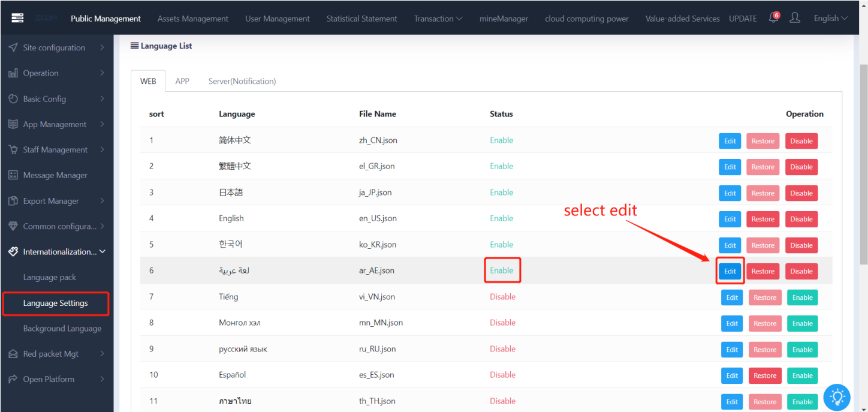Click the Message Manager icon

(x=13, y=175)
